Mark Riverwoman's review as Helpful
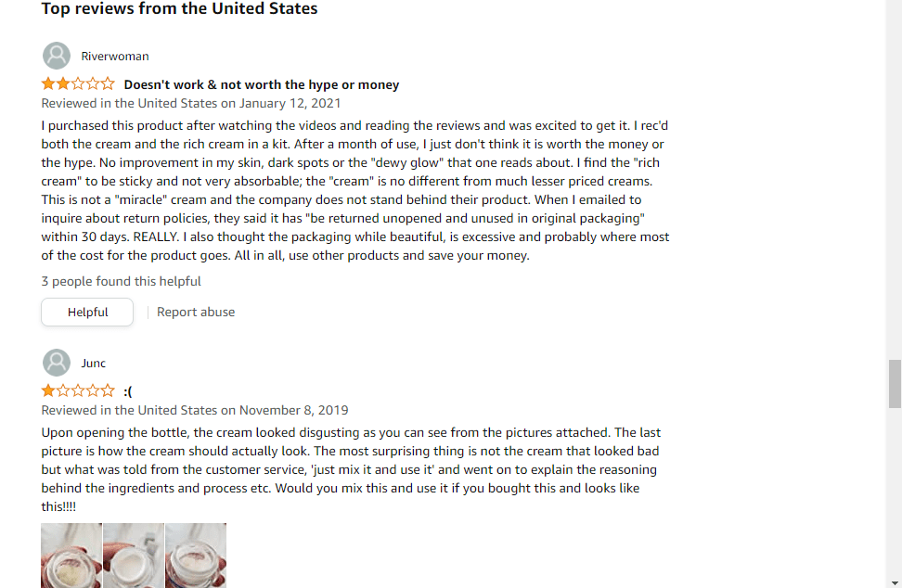Image resolution: width=902 pixels, height=588 pixels. [87, 313]
